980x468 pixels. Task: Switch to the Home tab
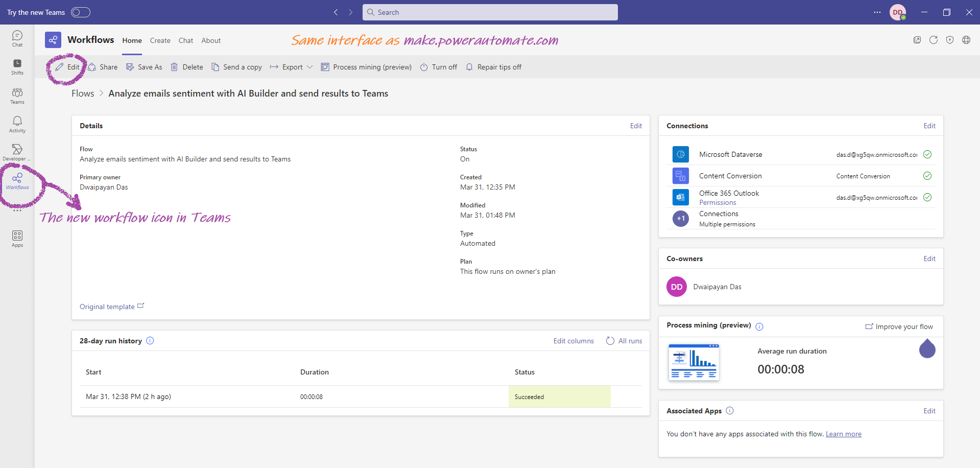click(x=132, y=40)
